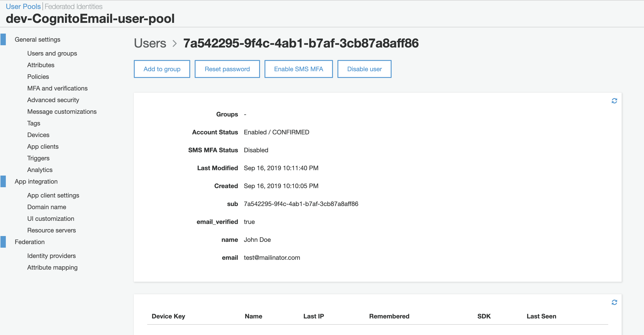Open MFA and verifications settings
This screenshot has height=335, width=644.
pyautogui.click(x=57, y=88)
